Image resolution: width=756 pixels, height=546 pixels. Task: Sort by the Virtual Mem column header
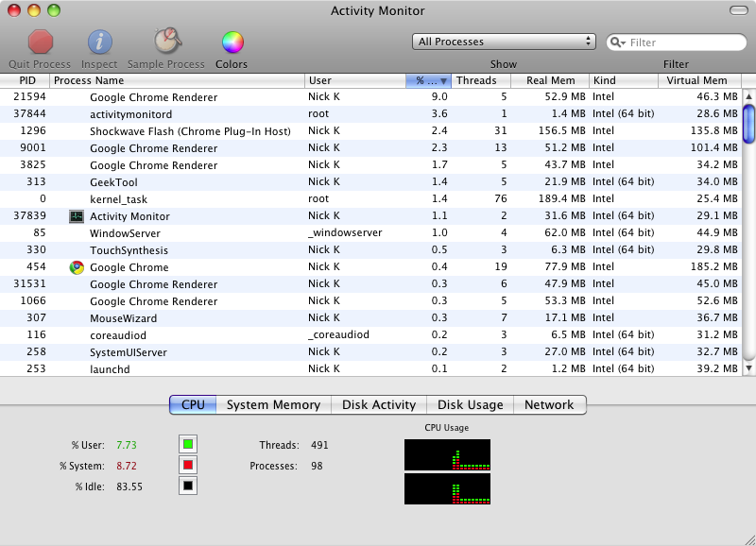click(700, 80)
